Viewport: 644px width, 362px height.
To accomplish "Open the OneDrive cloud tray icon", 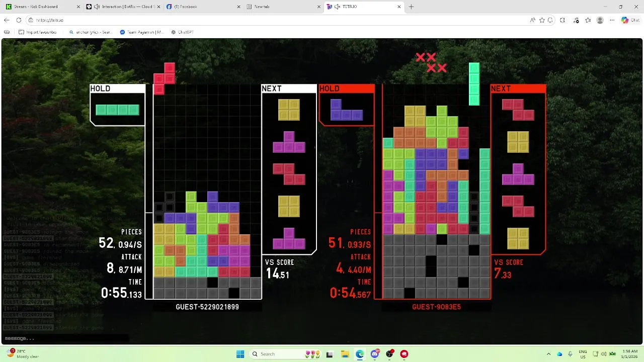I will point(559,354).
